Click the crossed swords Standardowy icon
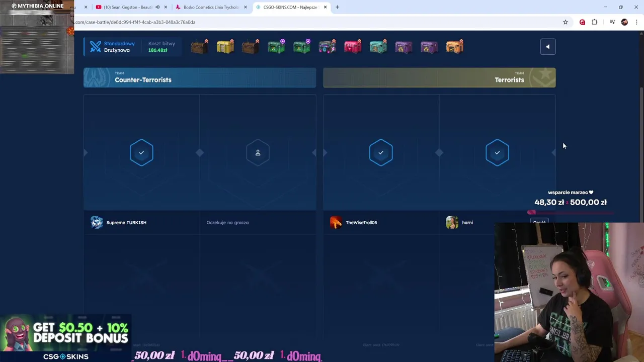Screen dimensions: 644x362 [96, 46]
